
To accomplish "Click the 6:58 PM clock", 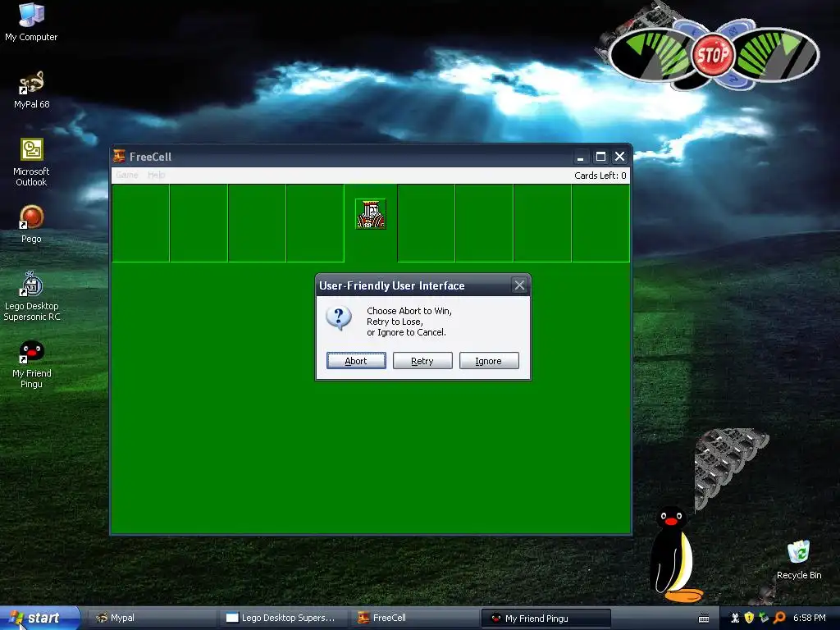I will click(x=809, y=618).
